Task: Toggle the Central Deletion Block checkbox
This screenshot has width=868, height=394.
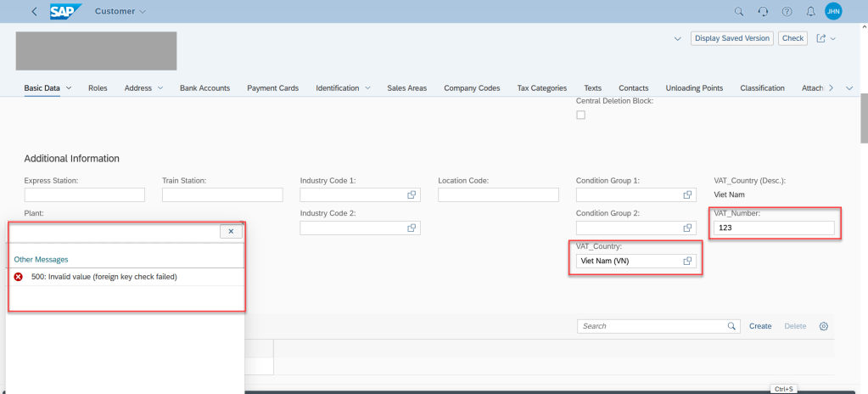Action: (x=581, y=115)
